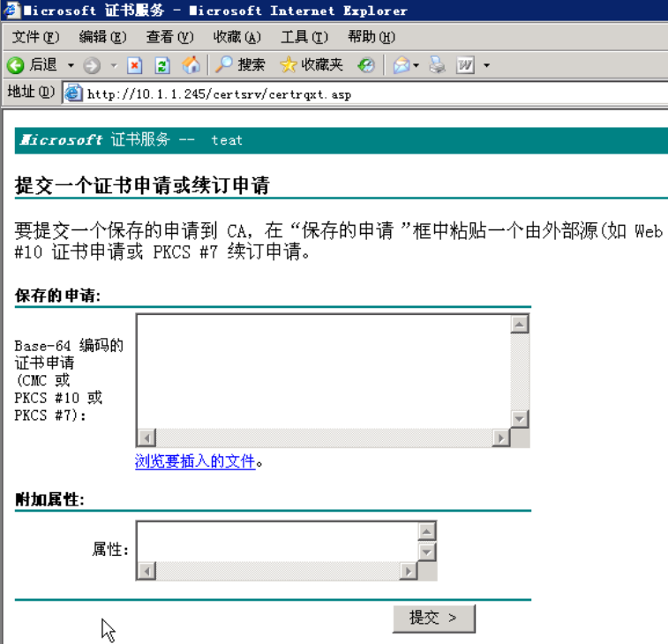Click the 附加属性: section label
668x644 pixels.
click(x=49, y=499)
